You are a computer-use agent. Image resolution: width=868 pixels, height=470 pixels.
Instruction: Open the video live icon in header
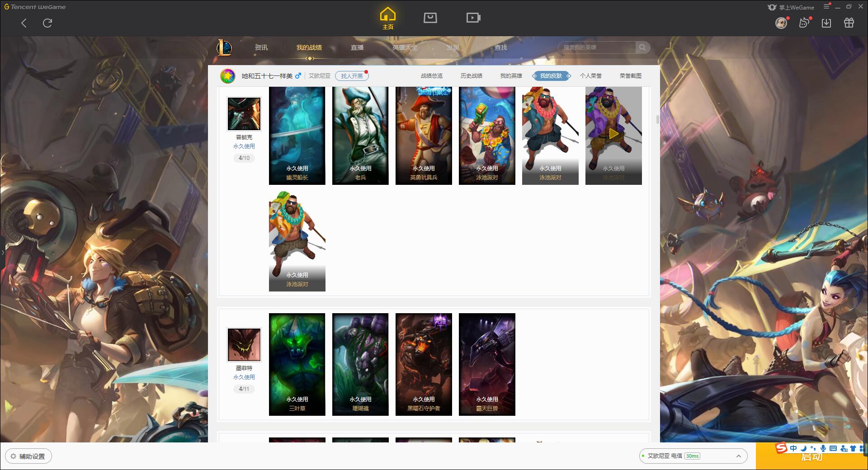pos(473,18)
